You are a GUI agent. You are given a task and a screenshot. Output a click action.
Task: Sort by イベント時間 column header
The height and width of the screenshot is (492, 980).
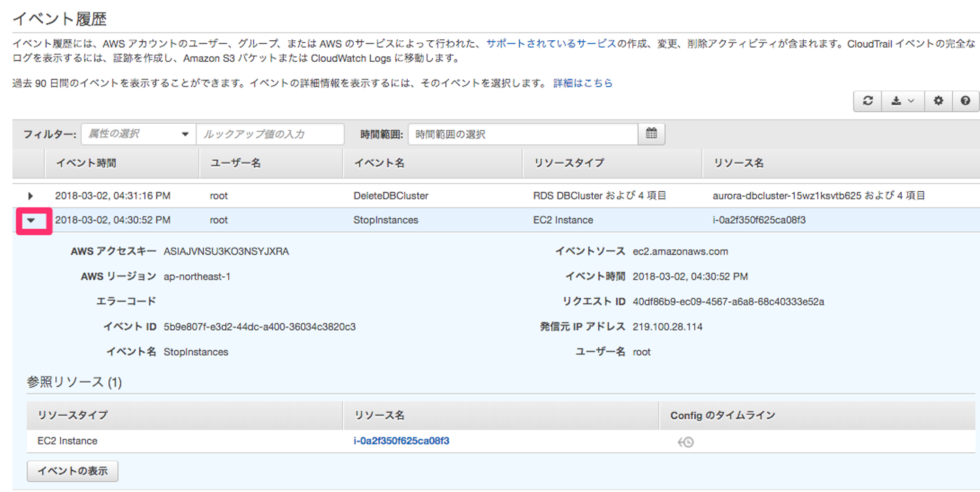point(86,163)
